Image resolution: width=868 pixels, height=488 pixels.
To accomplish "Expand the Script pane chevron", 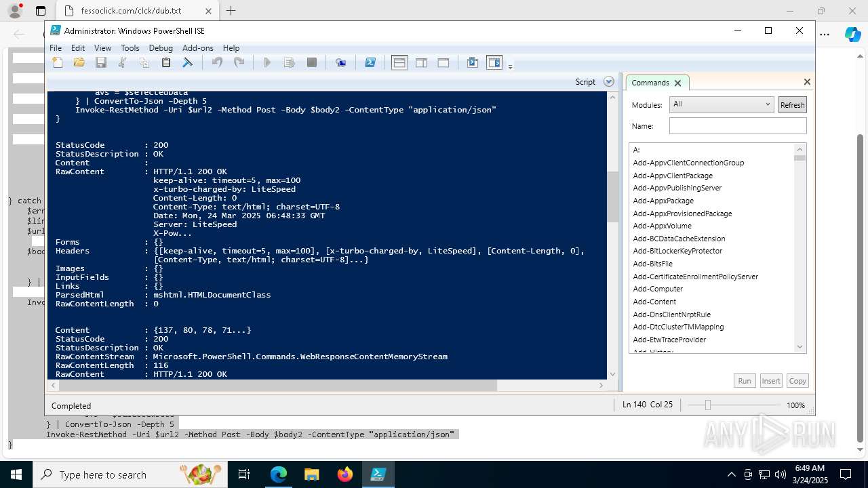I will pos(609,81).
